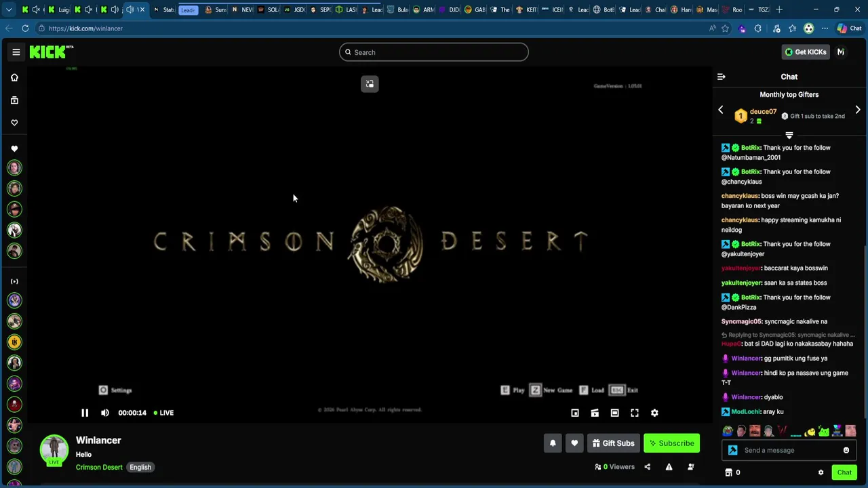868x488 pixels.
Task: Click the English language tag
Action: pyautogui.click(x=140, y=467)
